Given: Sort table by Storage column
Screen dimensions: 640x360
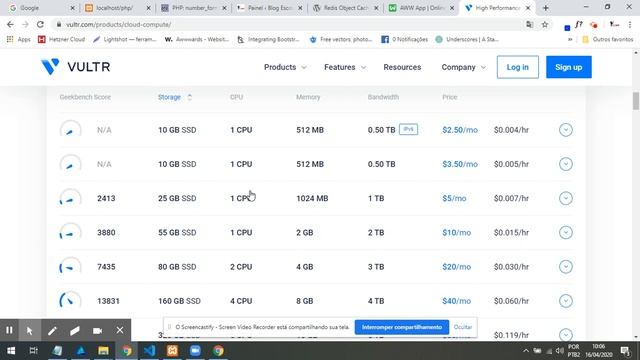Looking at the screenshot, I should [175, 97].
